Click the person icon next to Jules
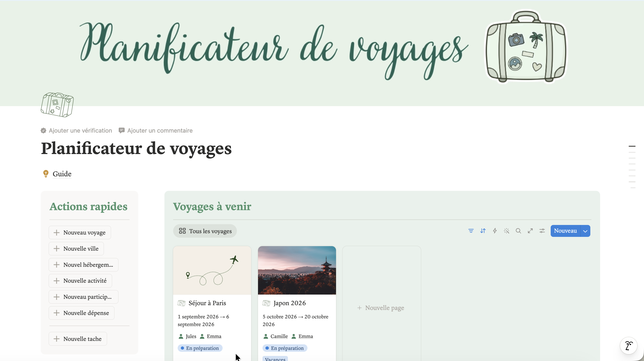Screen dimensions: 644x361 [181, 336]
